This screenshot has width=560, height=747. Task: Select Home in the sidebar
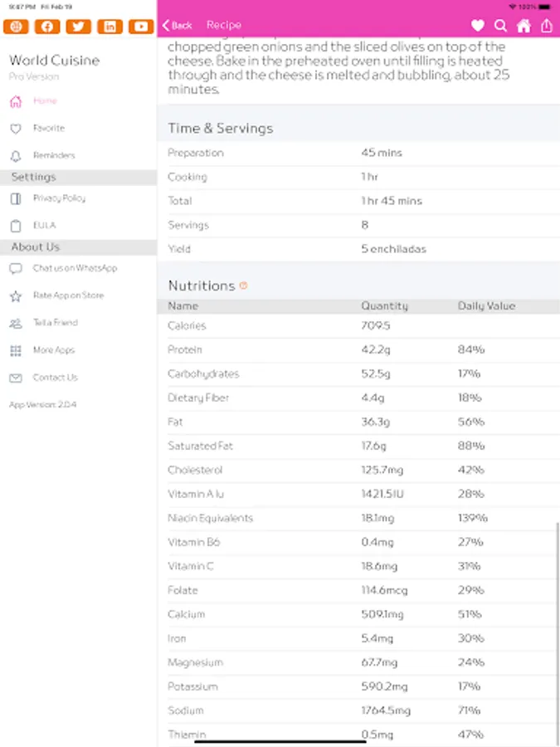45,101
